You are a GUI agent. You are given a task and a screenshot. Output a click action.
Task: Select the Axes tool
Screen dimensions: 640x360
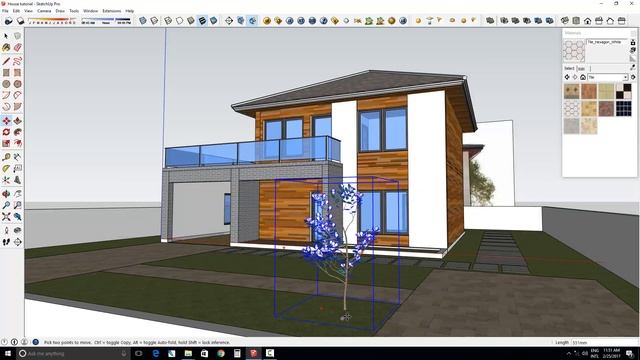[x=6, y=180]
